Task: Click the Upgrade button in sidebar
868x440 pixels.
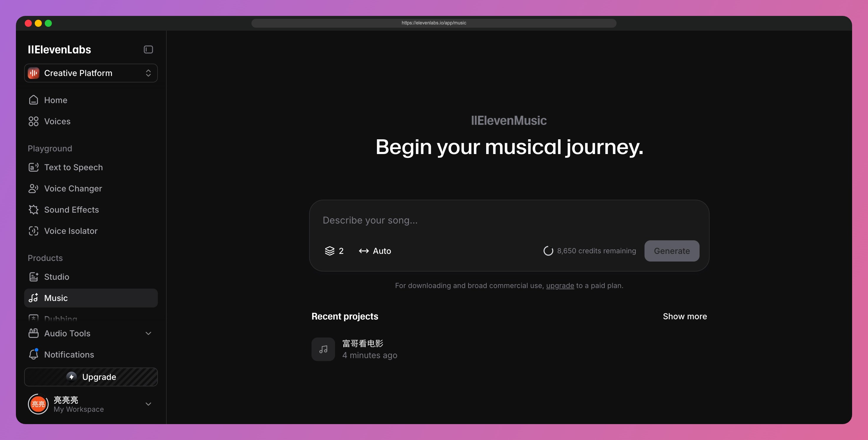Action: click(x=91, y=377)
